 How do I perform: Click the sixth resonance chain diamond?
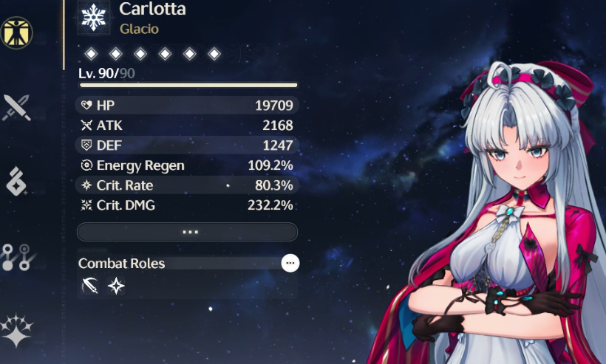[214, 54]
